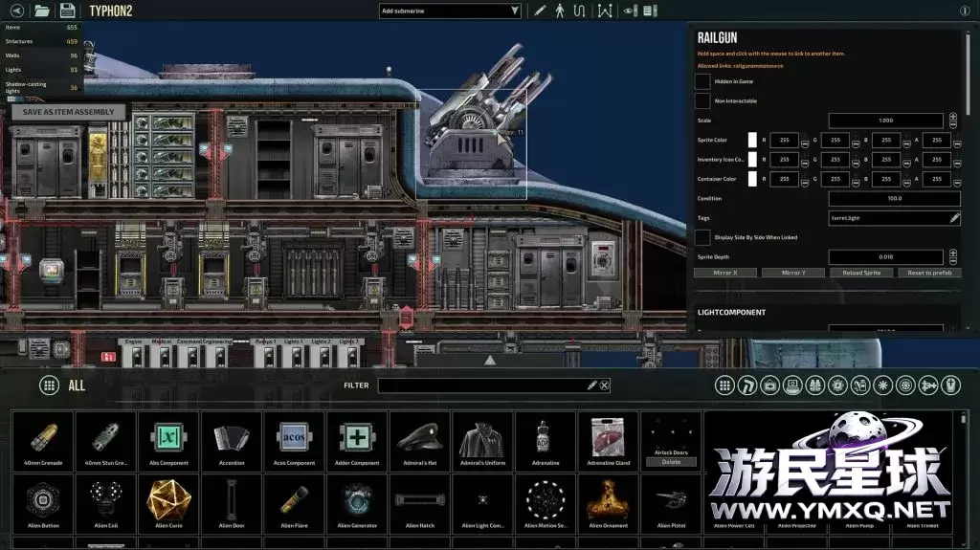Select the Admiral's Hat item
The width and height of the screenshot is (980, 550).
click(x=420, y=441)
